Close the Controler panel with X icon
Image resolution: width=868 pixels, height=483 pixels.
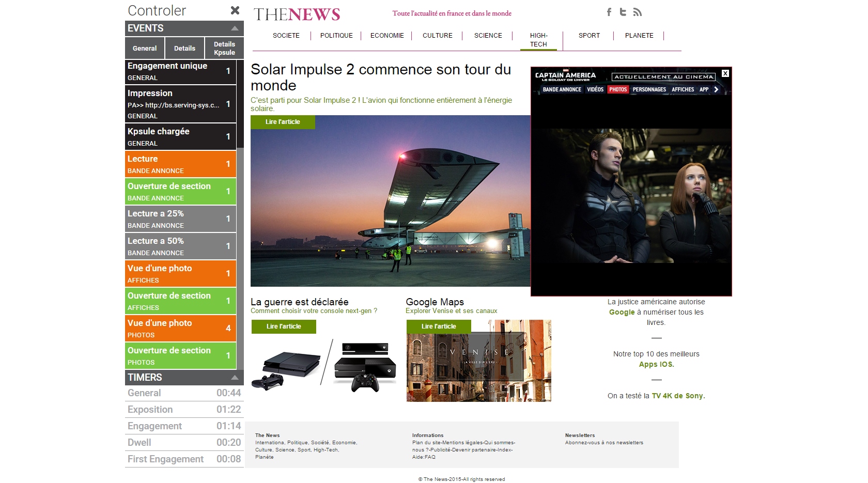[x=235, y=10]
